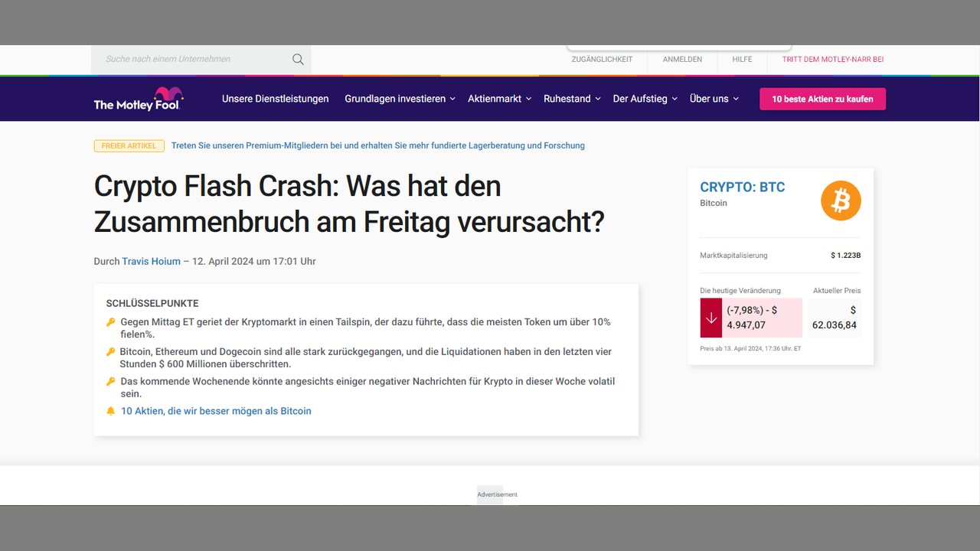Open the Der Aufstieg dropdown
The width and height of the screenshot is (980, 551).
(645, 99)
